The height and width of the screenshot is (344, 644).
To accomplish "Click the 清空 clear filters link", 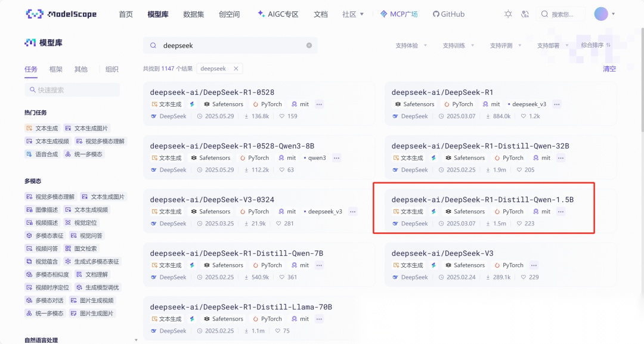I will click(x=609, y=69).
